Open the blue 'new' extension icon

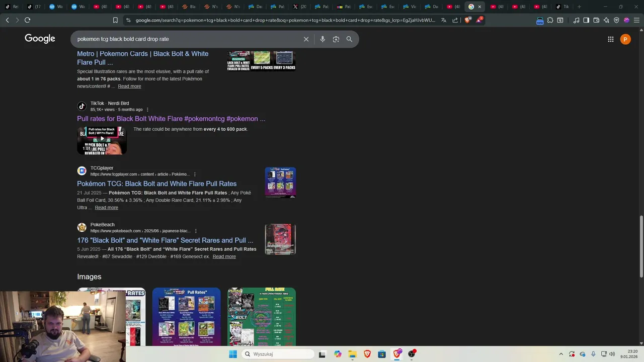click(540, 21)
